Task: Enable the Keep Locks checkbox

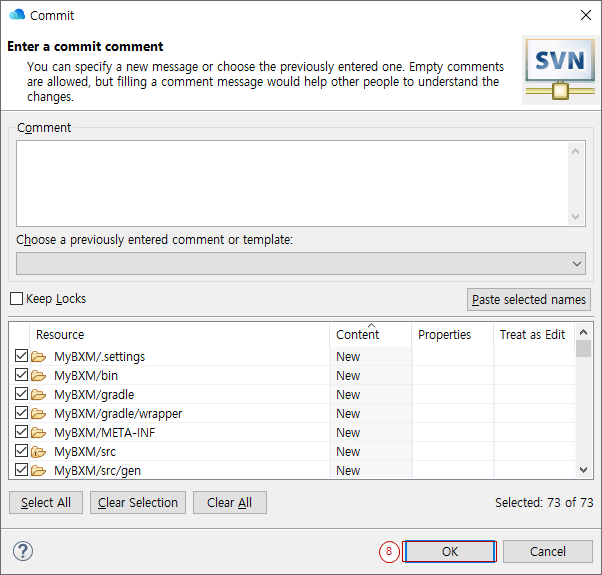Action: click(17, 299)
